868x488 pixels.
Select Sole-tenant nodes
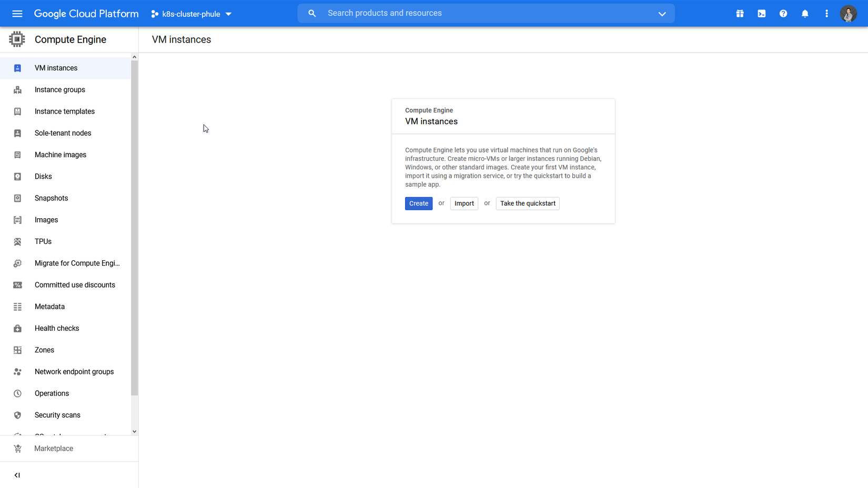click(65, 133)
